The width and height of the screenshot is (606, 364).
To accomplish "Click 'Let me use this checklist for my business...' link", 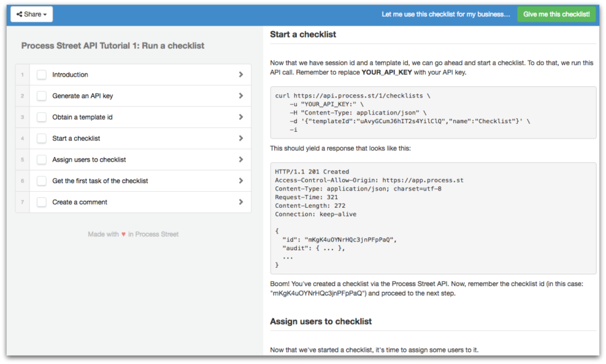I will pos(446,14).
